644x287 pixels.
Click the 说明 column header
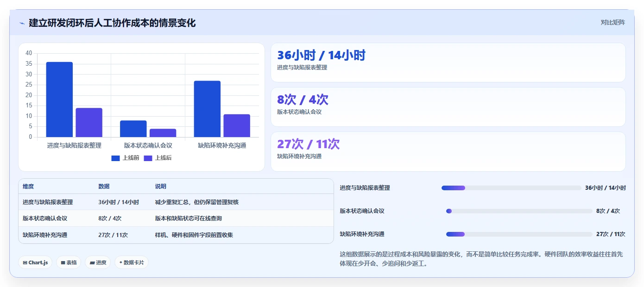point(161,187)
